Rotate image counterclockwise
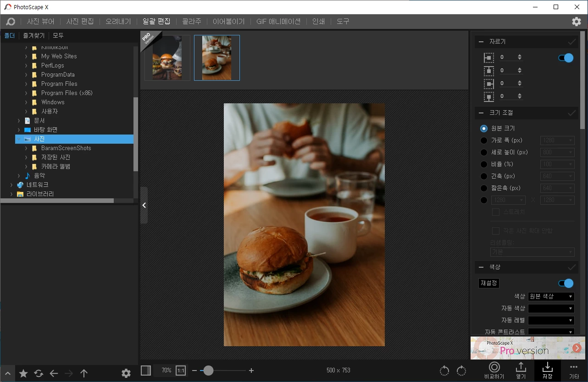Image resolution: width=588 pixels, height=382 pixels. click(444, 371)
